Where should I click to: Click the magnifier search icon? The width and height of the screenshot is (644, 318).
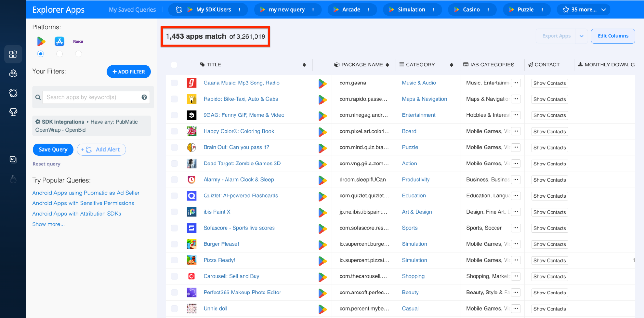38,97
